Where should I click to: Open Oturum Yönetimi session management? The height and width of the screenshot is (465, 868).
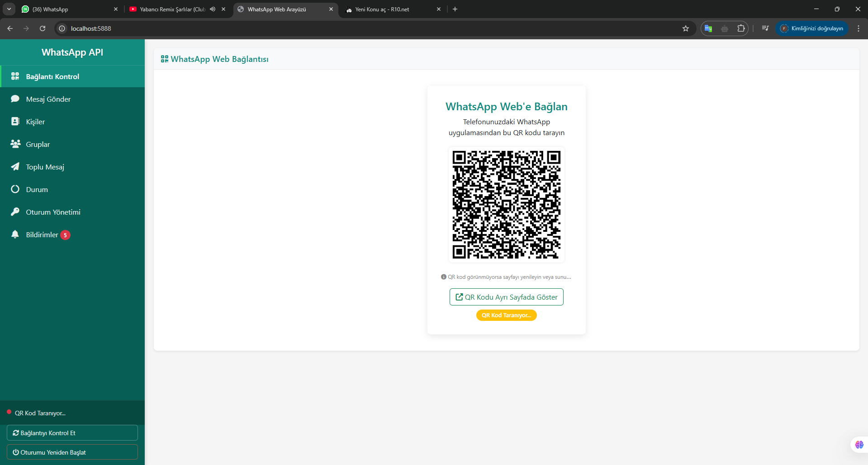[x=72, y=212]
